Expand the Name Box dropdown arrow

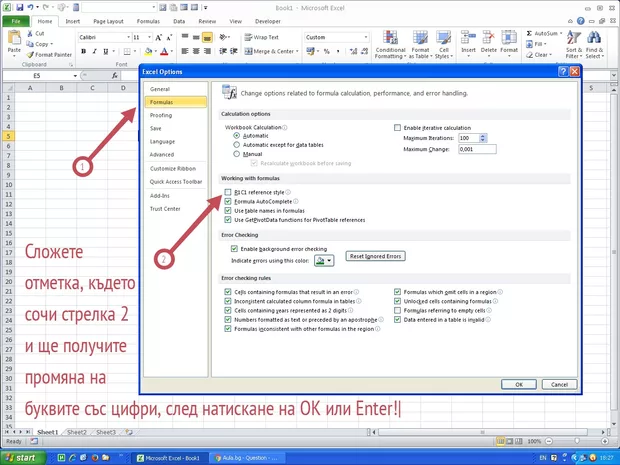(75, 76)
